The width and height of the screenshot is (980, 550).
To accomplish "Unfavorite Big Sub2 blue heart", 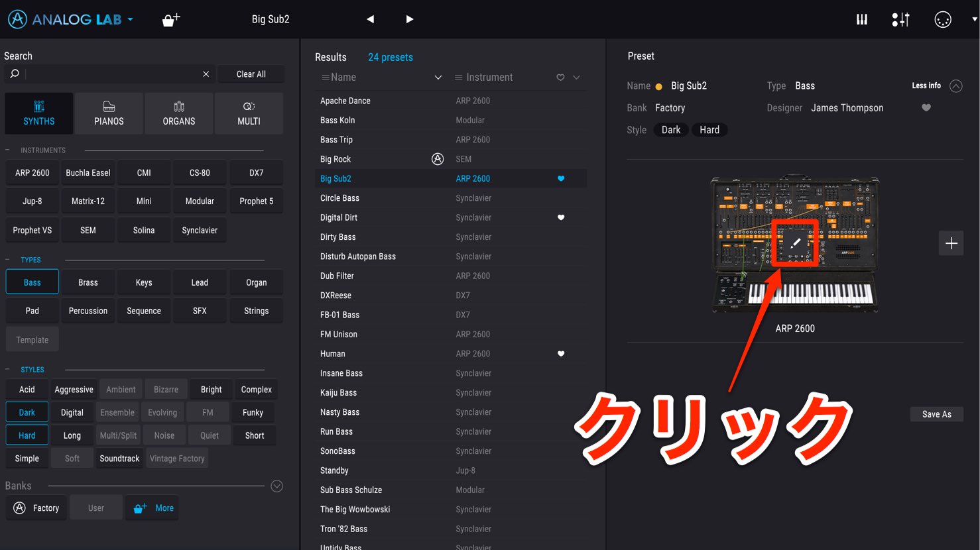I will pyautogui.click(x=561, y=179).
